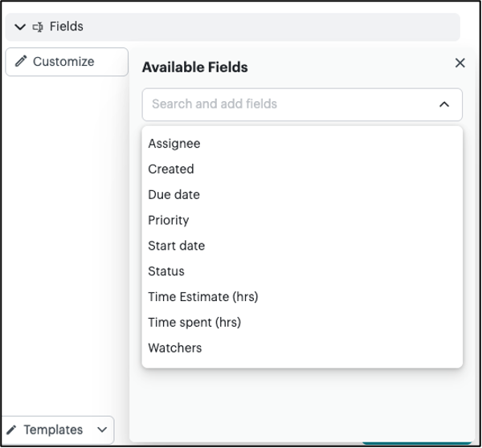Image resolution: width=482 pixels, height=448 pixels.
Task: Choose the Status field
Action: pyautogui.click(x=166, y=271)
